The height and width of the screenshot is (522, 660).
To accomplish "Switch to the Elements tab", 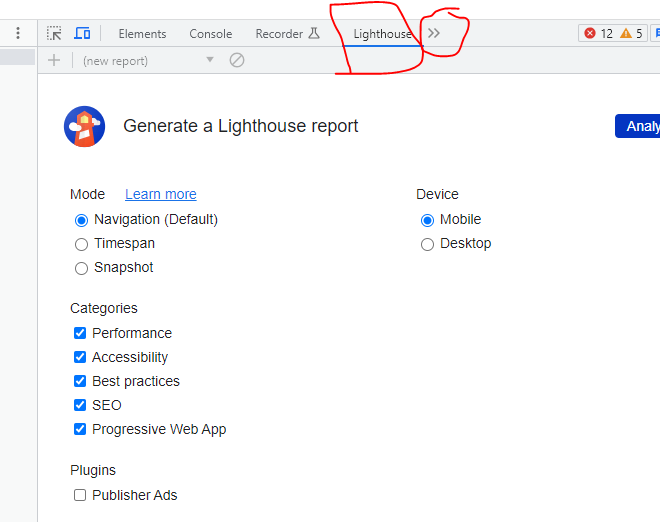I will coord(142,34).
